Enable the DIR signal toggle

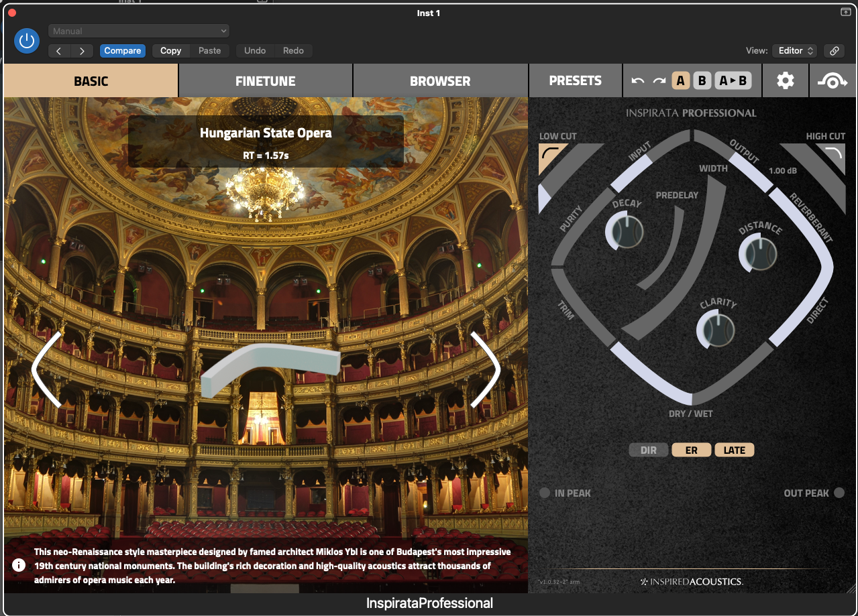point(648,450)
